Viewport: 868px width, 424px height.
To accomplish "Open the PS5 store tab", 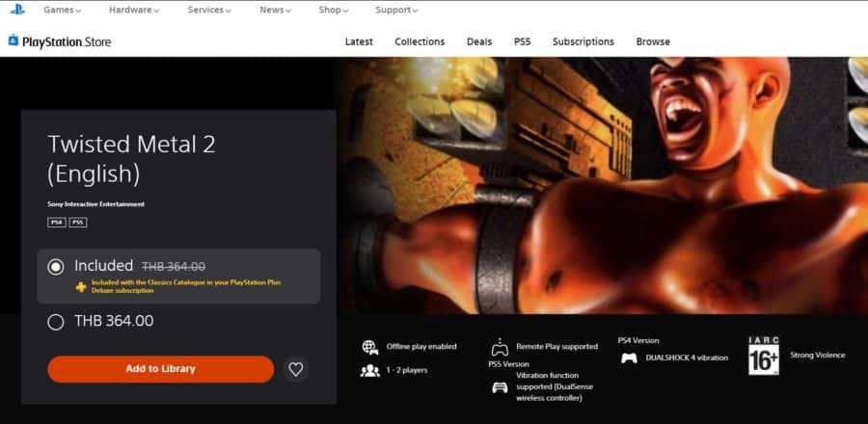I will [522, 41].
